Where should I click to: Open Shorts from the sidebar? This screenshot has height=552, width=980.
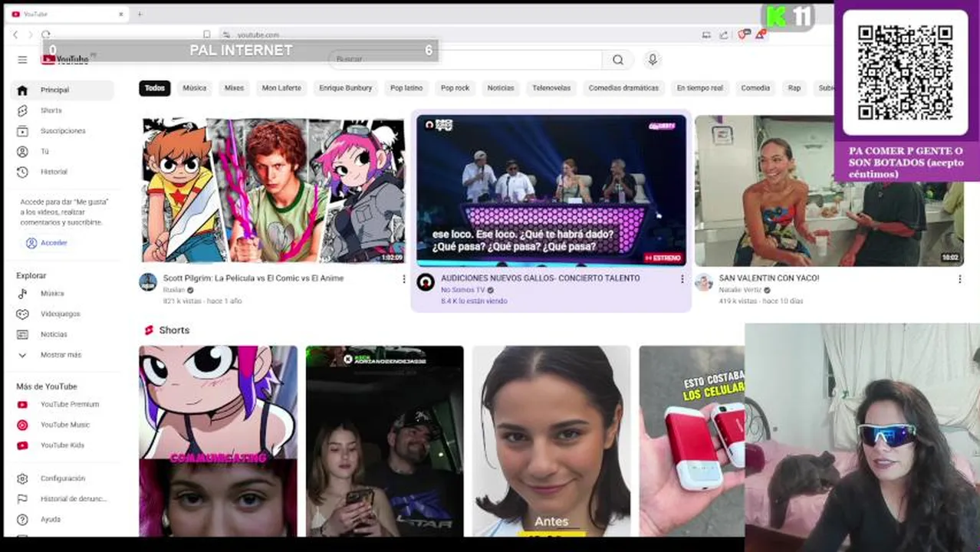coord(63,110)
